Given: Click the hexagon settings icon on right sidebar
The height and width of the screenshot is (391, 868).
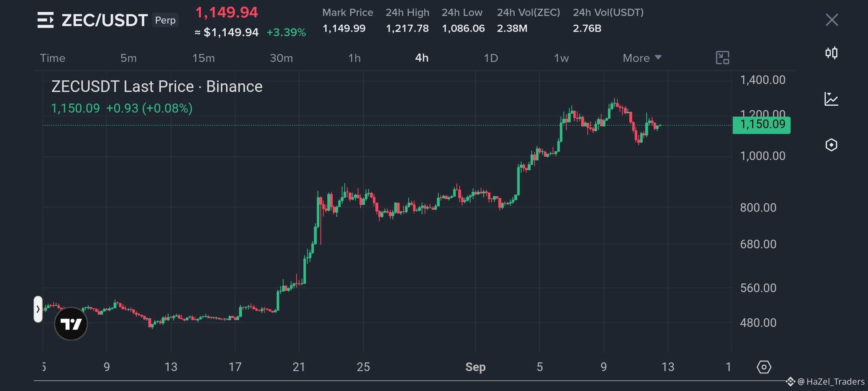Looking at the screenshot, I should 831,145.
